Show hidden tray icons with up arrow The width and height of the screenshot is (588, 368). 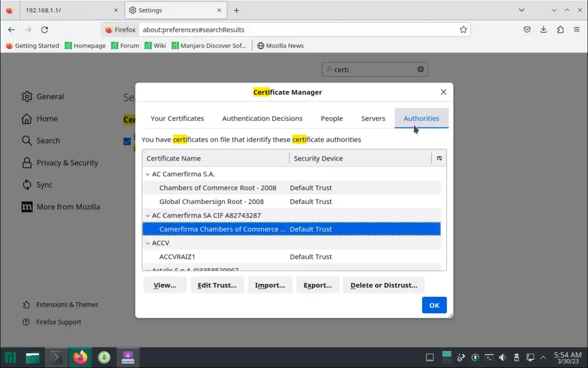point(543,357)
